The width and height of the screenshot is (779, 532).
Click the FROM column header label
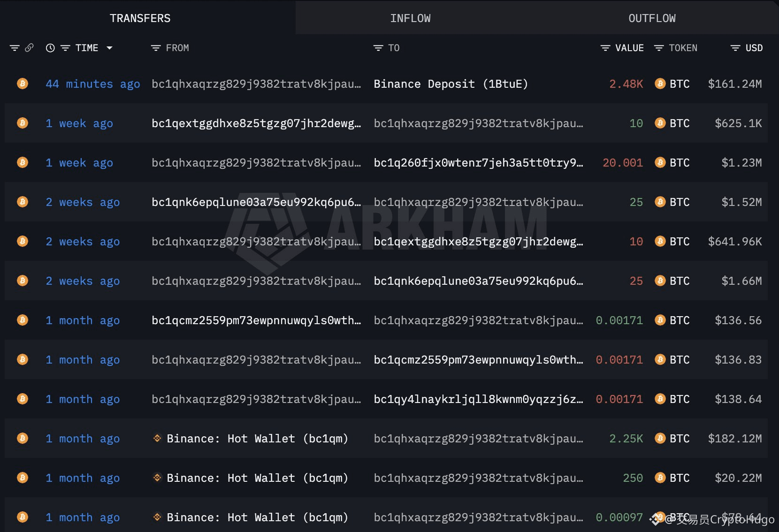[177, 48]
